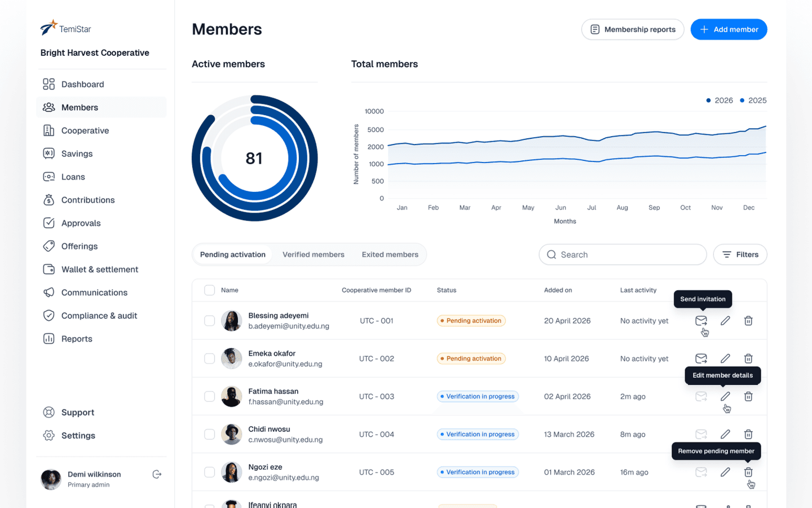
Task: Send invitation to Emeka okafor
Action: [701, 358]
